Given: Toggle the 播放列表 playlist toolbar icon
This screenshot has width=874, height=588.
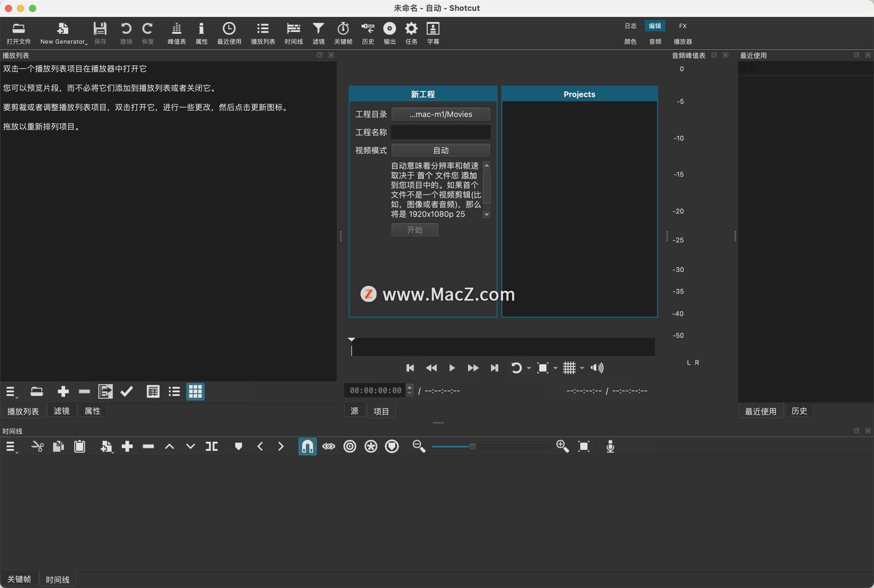Looking at the screenshot, I should pos(263,33).
